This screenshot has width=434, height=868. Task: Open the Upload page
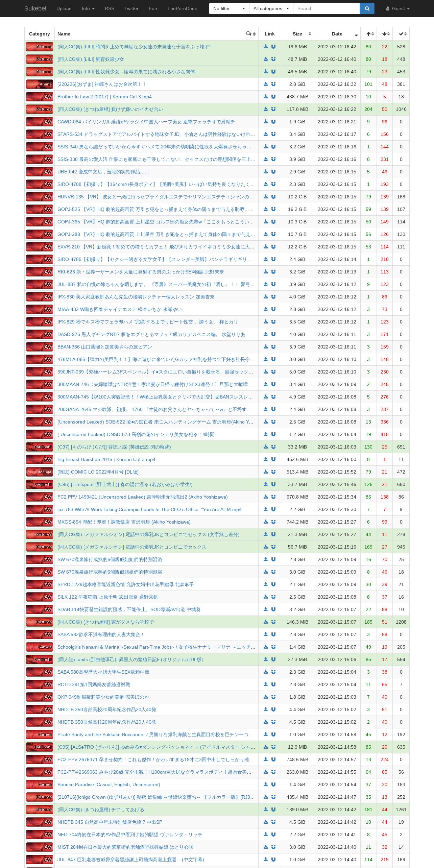tap(64, 8)
